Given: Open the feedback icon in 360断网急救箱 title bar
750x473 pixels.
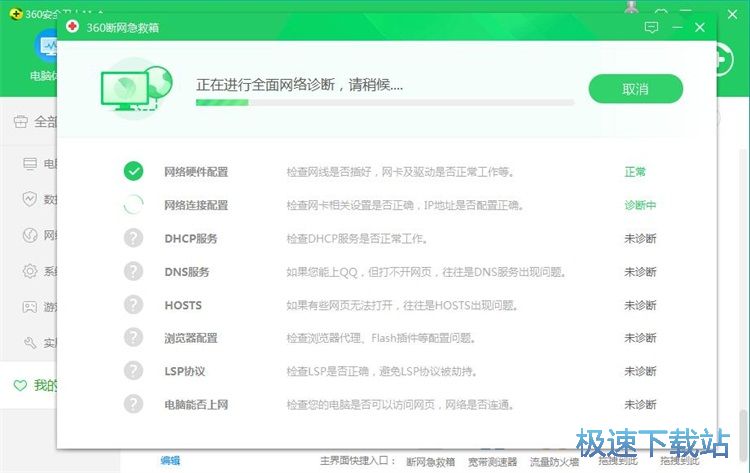Looking at the screenshot, I should pos(651,27).
